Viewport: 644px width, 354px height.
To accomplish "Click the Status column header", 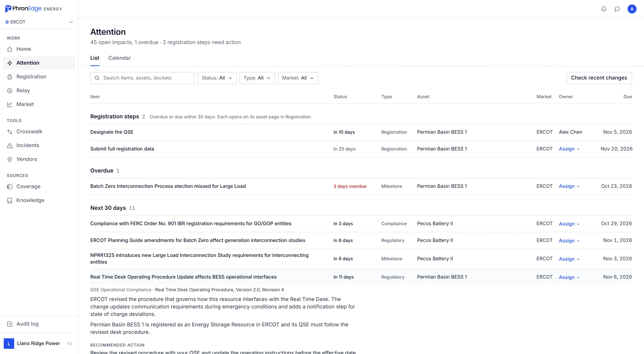I will coord(340,97).
